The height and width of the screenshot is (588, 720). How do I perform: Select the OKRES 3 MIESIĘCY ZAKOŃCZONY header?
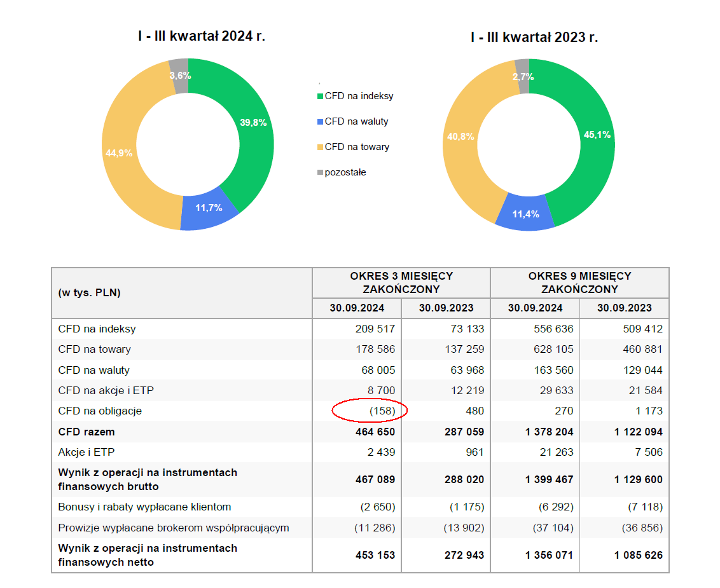point(401,282)
